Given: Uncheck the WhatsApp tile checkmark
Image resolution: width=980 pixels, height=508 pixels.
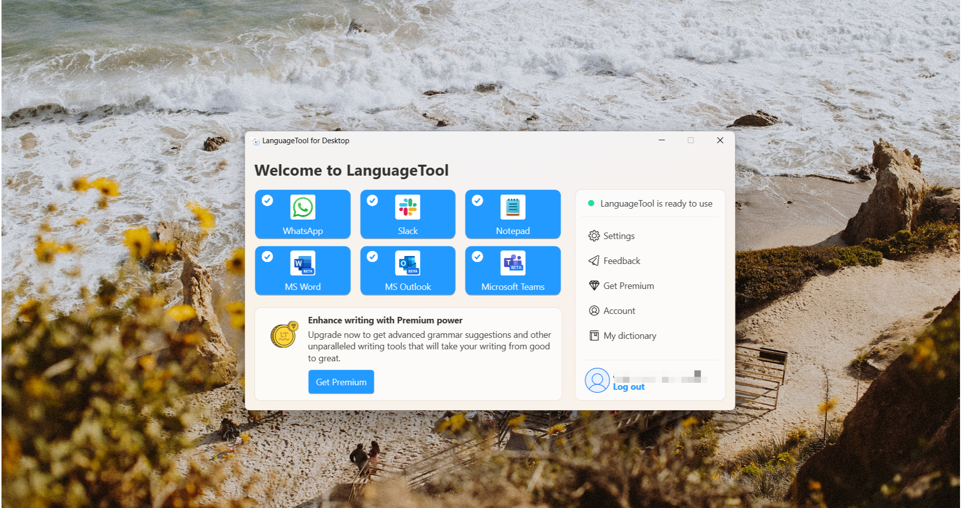Looking at the screenshot, I should (268, 201).
